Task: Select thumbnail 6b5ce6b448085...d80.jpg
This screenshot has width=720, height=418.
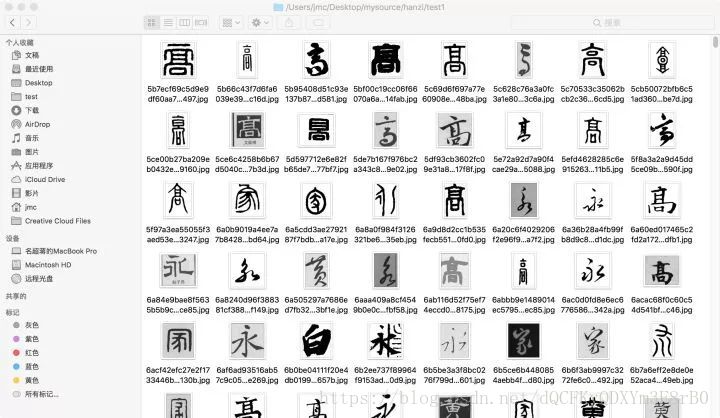Action: coord(523,341)
